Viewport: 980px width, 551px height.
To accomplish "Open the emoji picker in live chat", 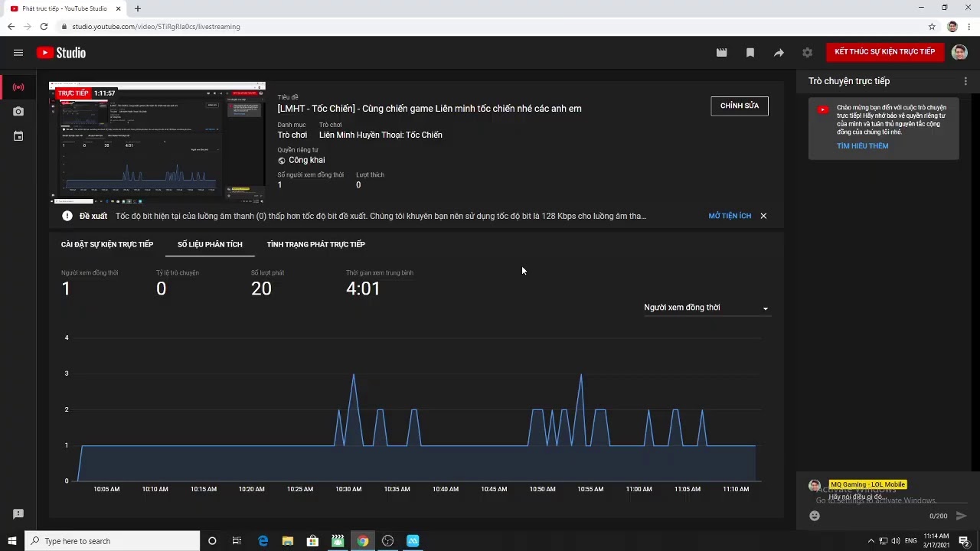I will click(x=815, y=516).
